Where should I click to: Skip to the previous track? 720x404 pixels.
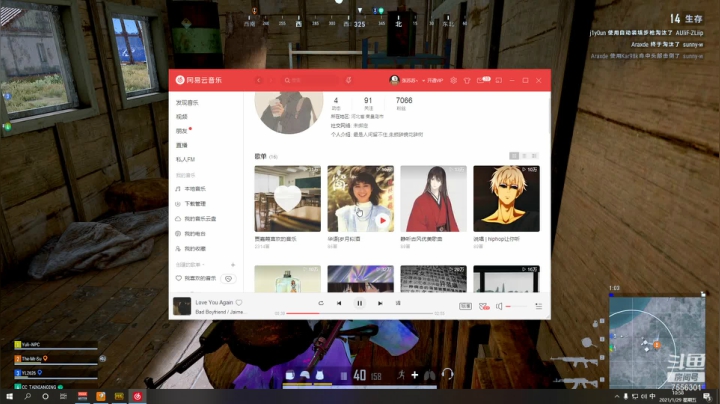(x=339, y=303)
